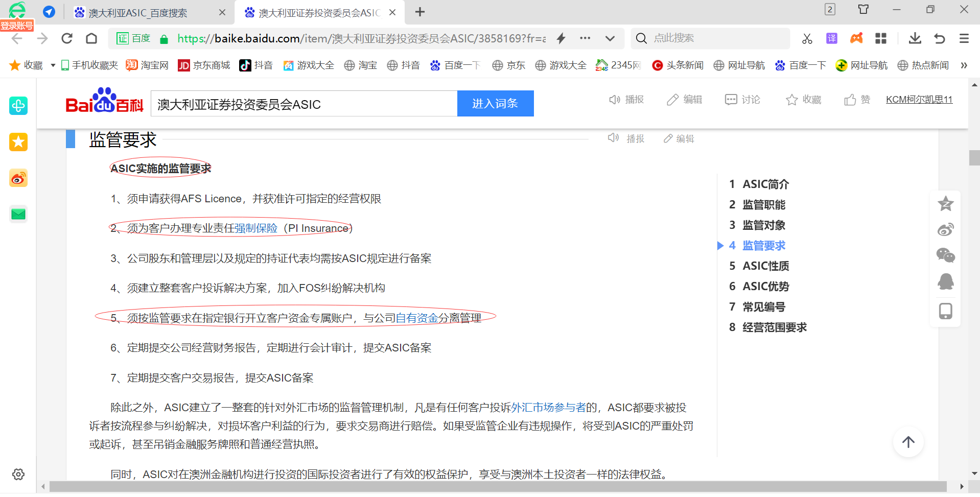Toggle 收藏 star to favorite this entry
This screenshot has height=497, width=980.
(x=803, y=100)
